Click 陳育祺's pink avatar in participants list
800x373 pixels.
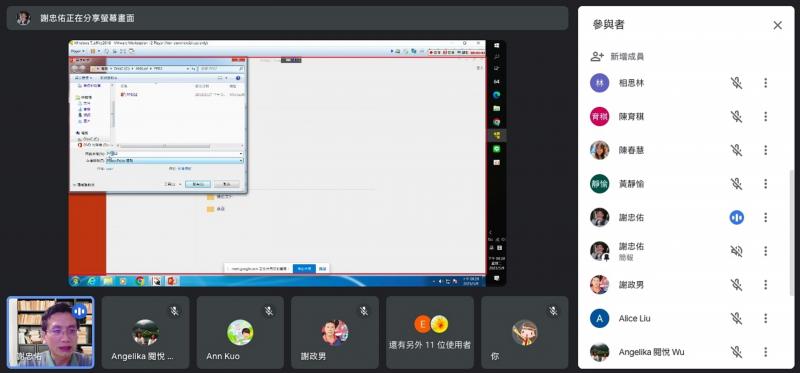pyautogui.click(x=599, y=116)
